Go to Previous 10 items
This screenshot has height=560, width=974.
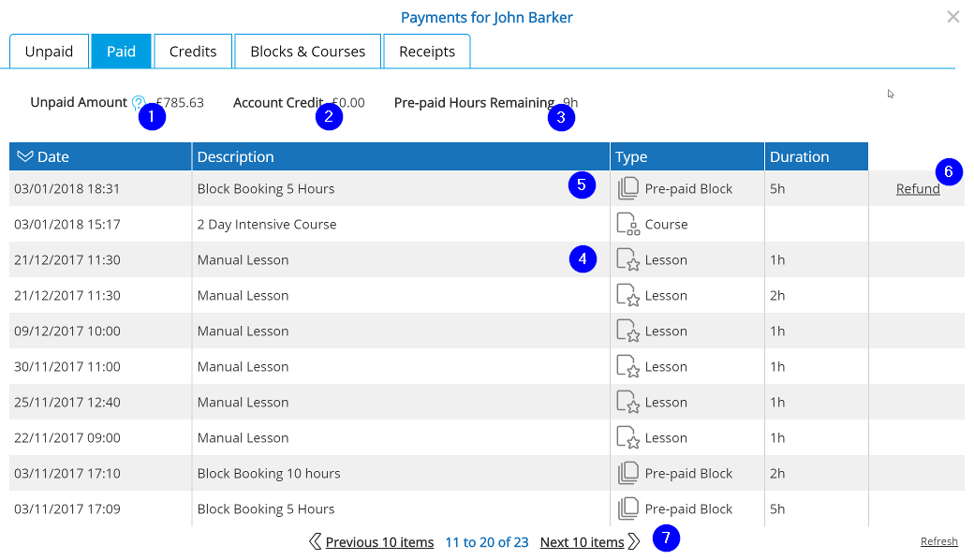379,542
